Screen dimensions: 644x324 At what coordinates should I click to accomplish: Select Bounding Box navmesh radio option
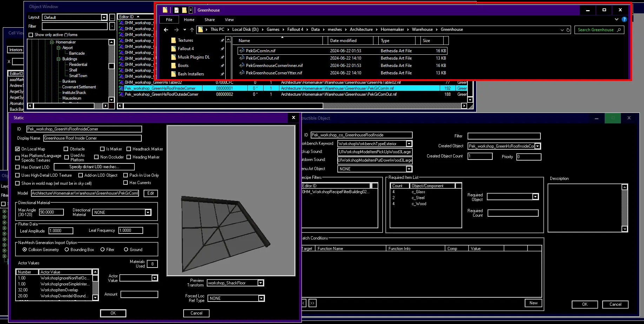point(67,250)
